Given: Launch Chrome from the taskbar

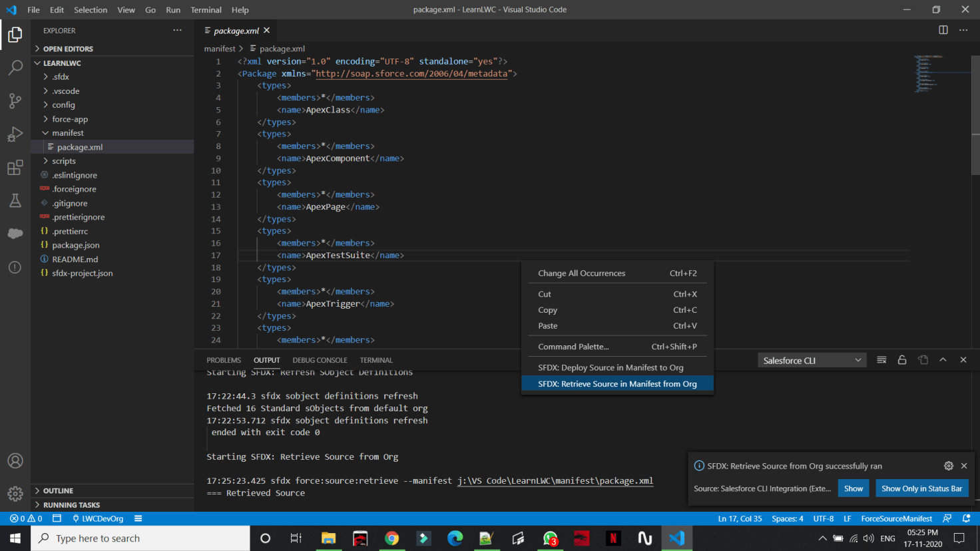Looking at the screenshot, I should [392, 538].
